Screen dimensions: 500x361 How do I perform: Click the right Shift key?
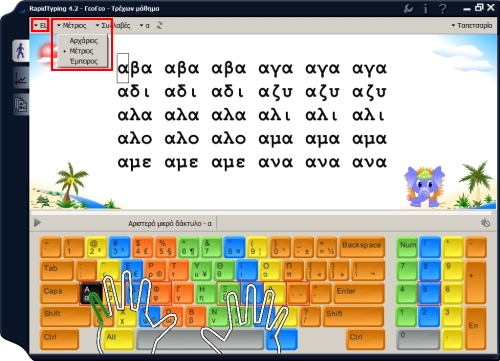point(353,316)
